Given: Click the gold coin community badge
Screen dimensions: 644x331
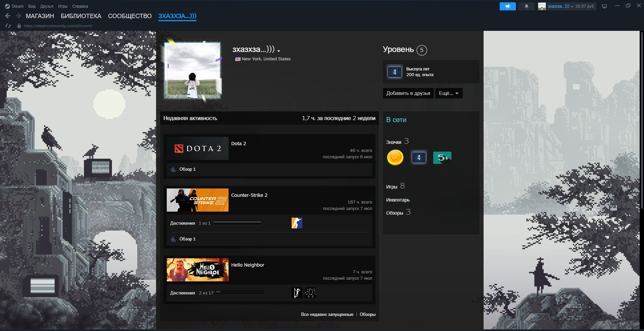Looking at the screenshot, I should [395, 157].
